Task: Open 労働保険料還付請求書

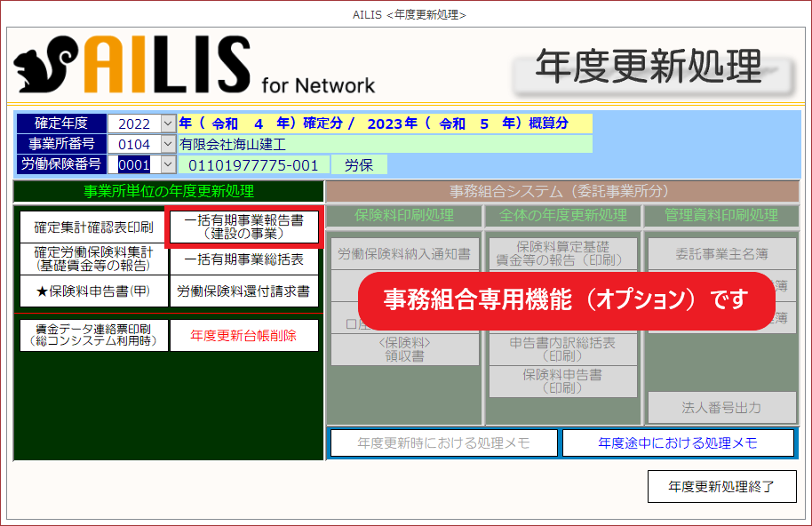Action: (x=243, y=291)
